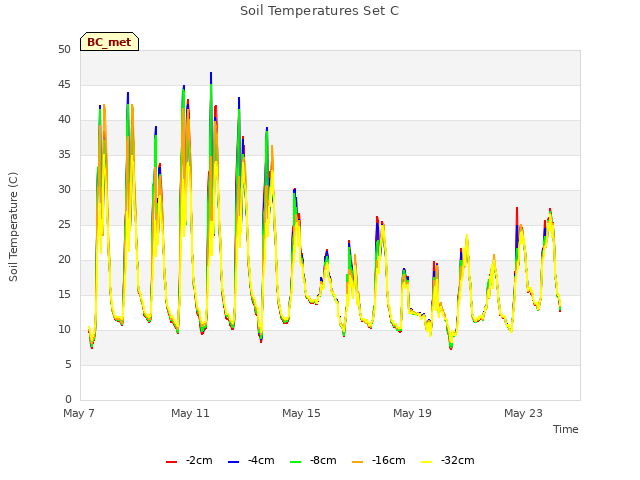The height and width of the screenshot is (480, 640).
Task: Click the red -2cm legend marker
Action: (x=171, y=462)
